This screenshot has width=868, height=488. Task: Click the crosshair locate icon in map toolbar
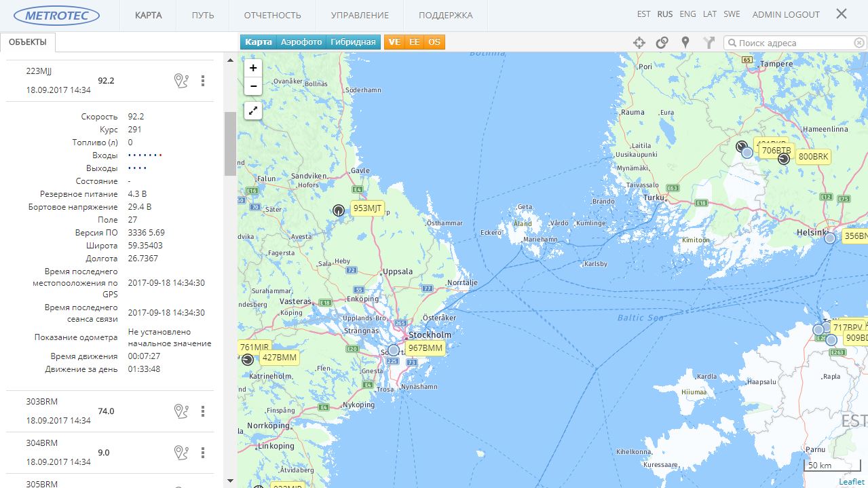coord(639,43)
